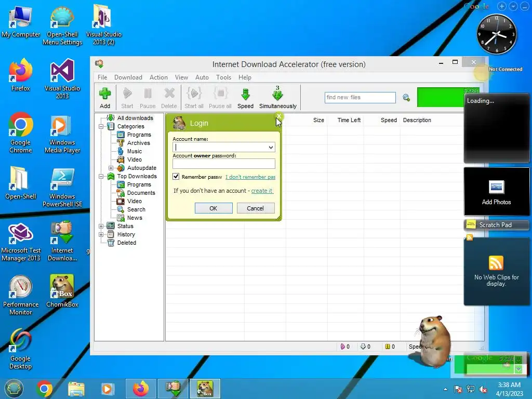Open the Action menu
The width and height of the screenshot is (532, 399).
coord(158,77)
